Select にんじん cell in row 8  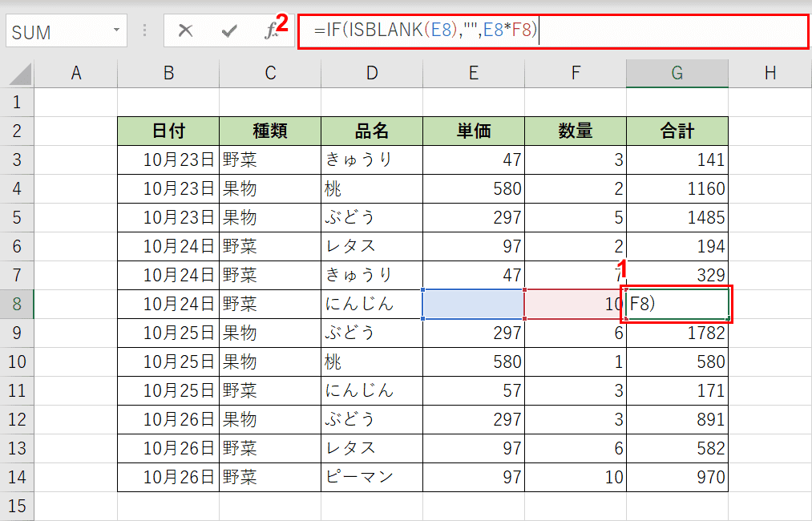click(x=372, y=304)
